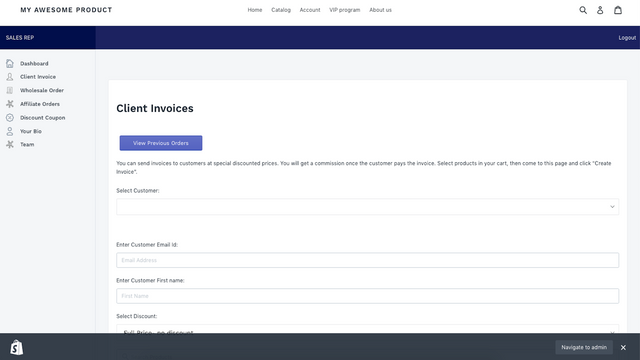
Task: Click the Client Invoice person icon
Action: pos(10,77)
